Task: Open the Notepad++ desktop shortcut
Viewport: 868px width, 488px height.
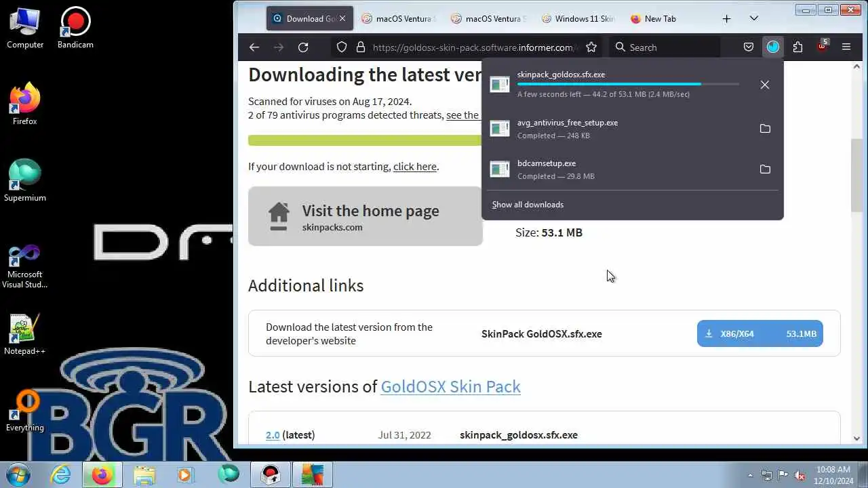Action: pos(25,334)
